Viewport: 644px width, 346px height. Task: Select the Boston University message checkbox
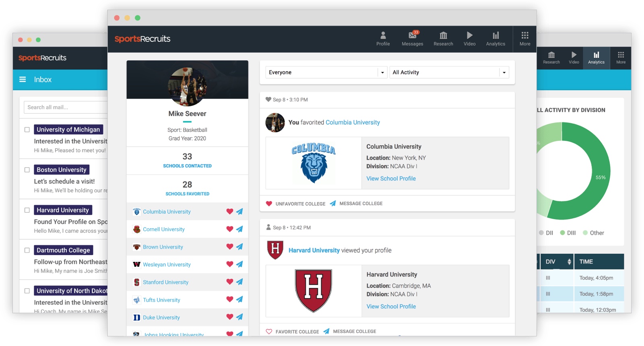pyautogui.click(x=27, y=170)
